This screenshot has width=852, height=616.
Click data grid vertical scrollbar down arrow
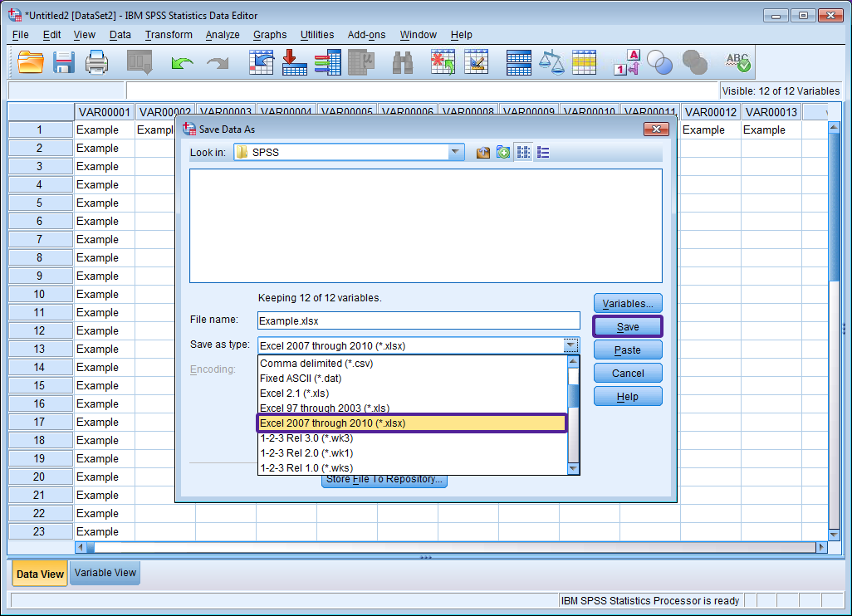834,535
